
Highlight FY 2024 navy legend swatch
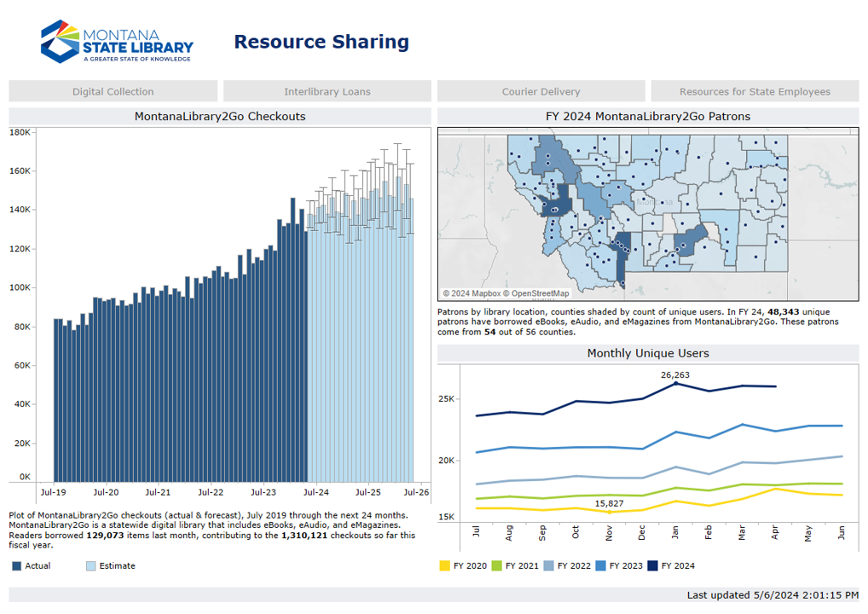click(652, 565)
